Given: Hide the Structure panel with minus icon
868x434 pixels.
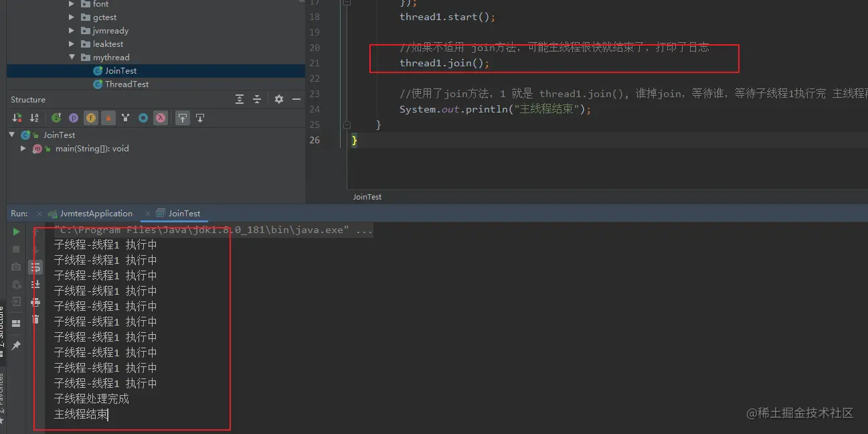Looking at the screenshot, I should 296,99.
